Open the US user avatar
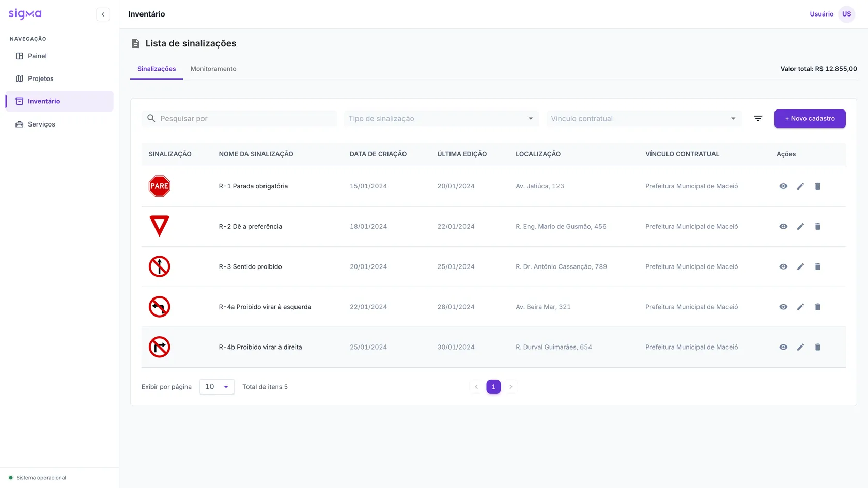The image size is (868, 488). coord(846,14)
